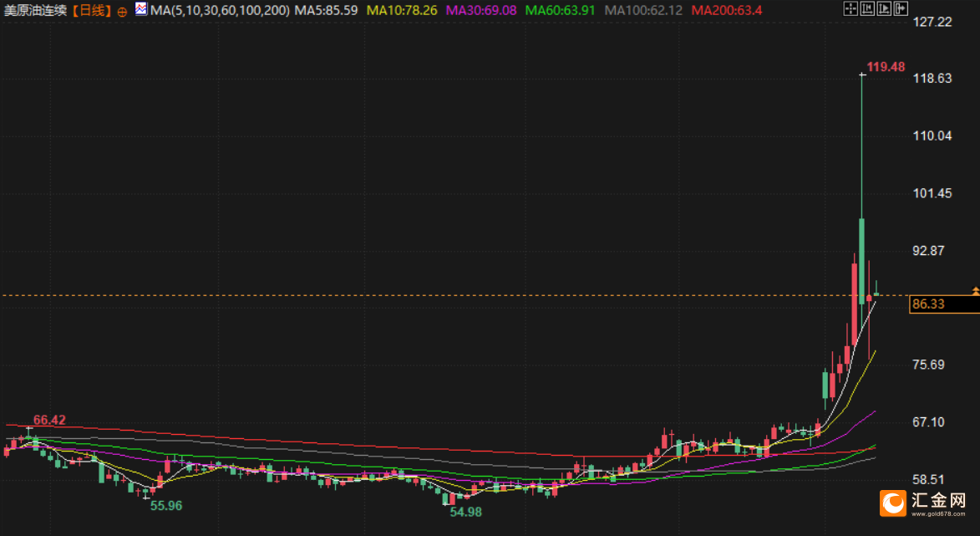Click the small orange arrow marker above 86.33

tap(976, 292)
